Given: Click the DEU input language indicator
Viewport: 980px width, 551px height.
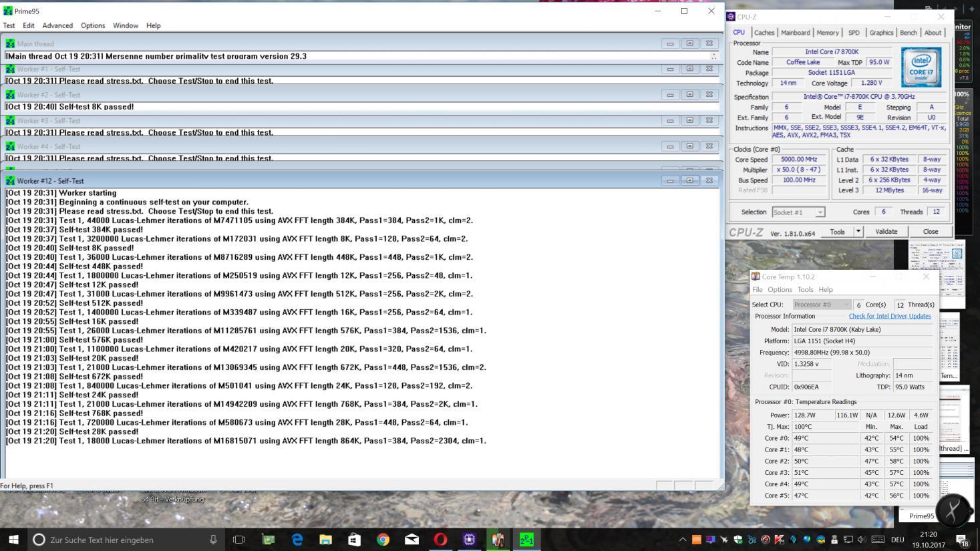Looking at the screenshot, I should click(897, 540).
